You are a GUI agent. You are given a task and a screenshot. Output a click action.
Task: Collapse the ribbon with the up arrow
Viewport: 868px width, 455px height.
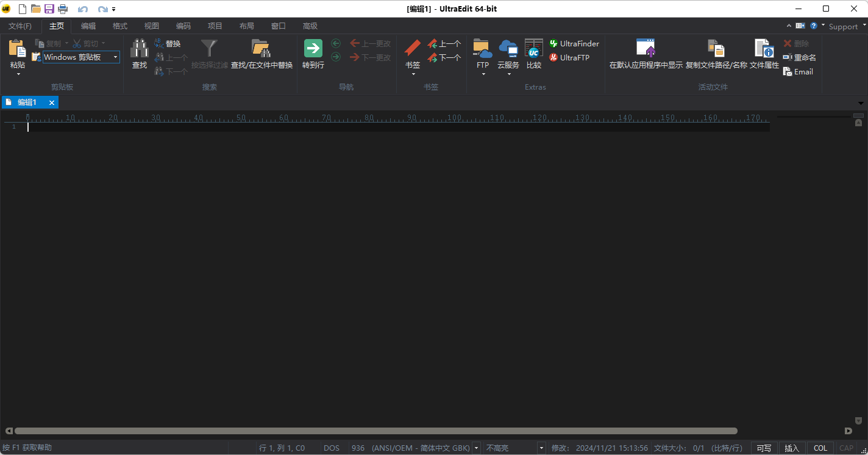tap(789, 26)
